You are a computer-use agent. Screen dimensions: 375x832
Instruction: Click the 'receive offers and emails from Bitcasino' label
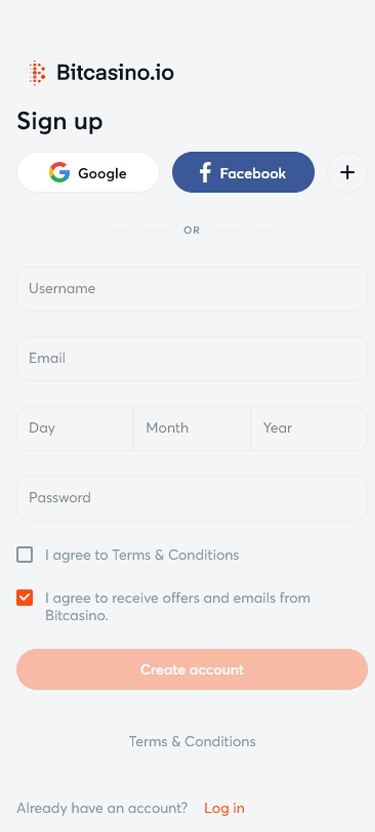pos(178,606)
